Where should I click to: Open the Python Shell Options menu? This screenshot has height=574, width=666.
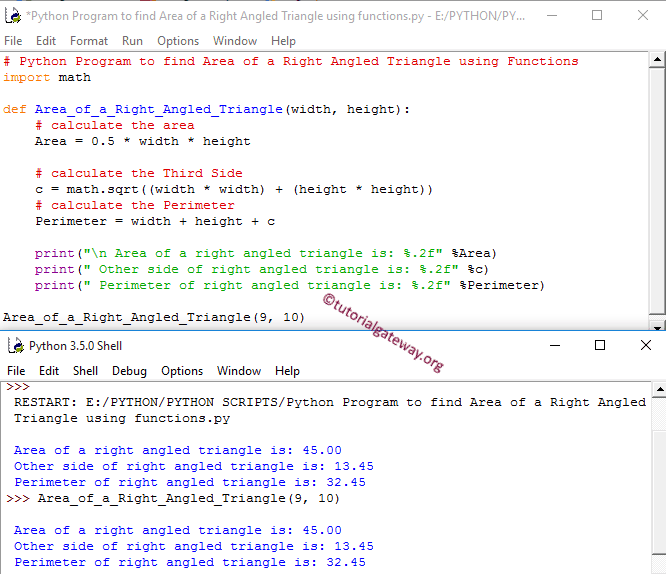pos(182,371)
